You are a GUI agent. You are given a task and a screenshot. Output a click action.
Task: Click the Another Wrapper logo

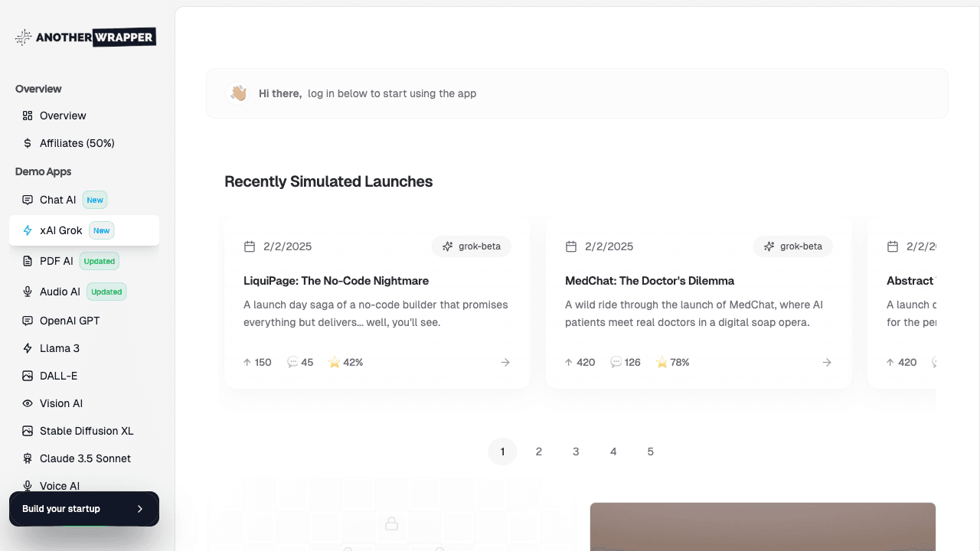tap(86, 37)
